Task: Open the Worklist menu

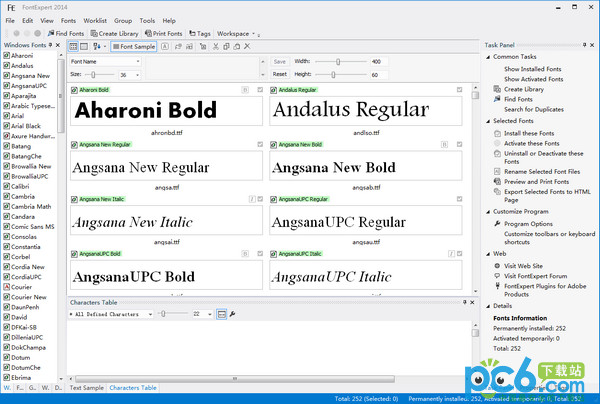Action: (97, 20)
